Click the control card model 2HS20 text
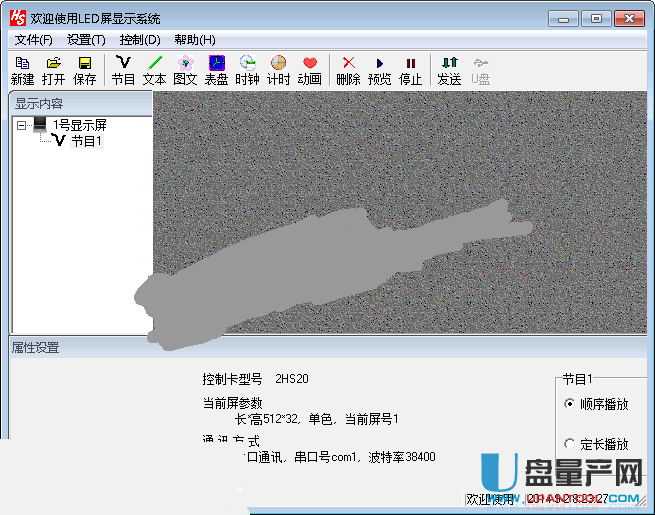The height and width of the screenshot is (515, 655). (x=292, y=379)
